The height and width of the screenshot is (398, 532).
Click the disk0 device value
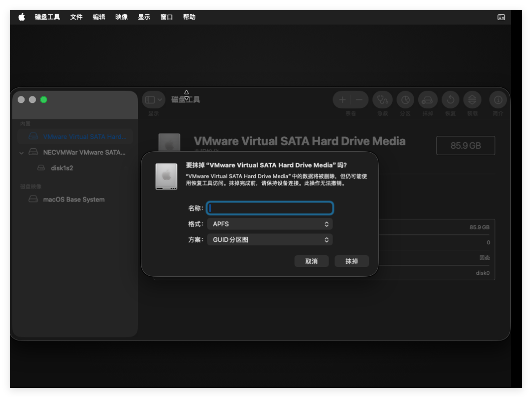tap(482, 273)
